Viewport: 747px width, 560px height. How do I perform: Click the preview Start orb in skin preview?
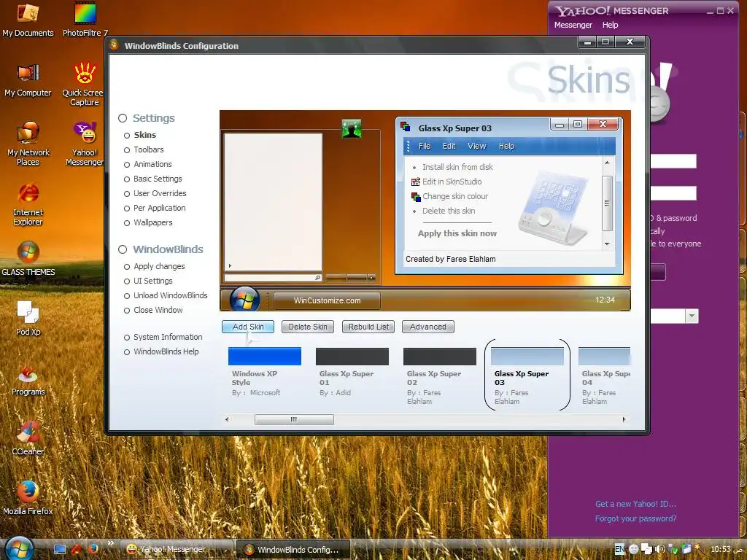point(244,300)
